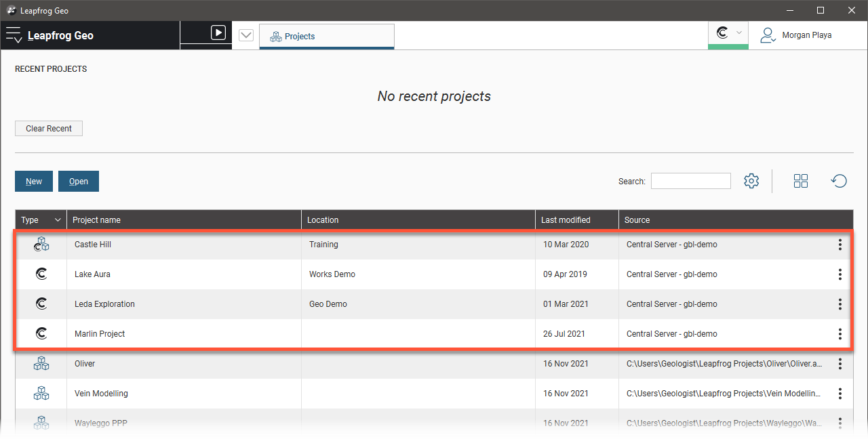The image size is (868, 439).
Task: Open the Leapfrog Geo hamburger menu
Action: (14, 35)
